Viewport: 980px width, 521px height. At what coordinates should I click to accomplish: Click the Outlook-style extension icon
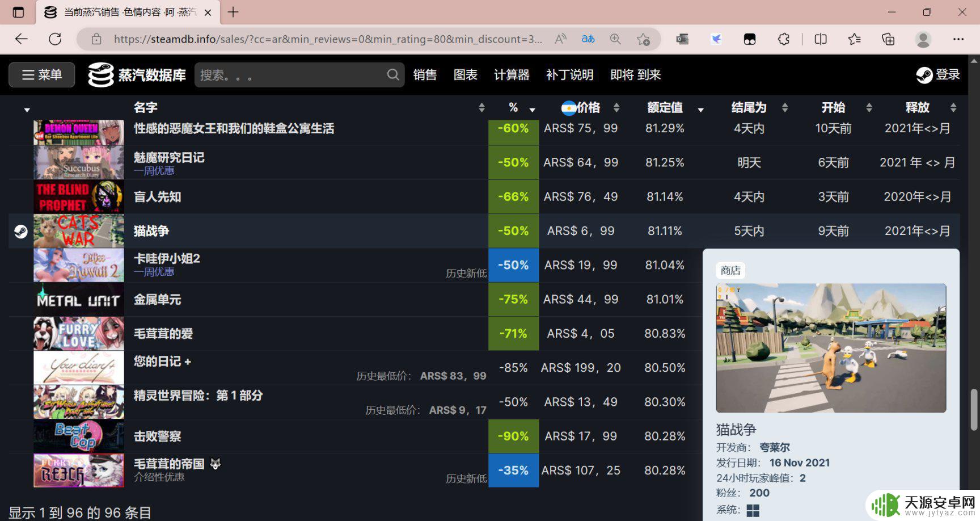682,39
